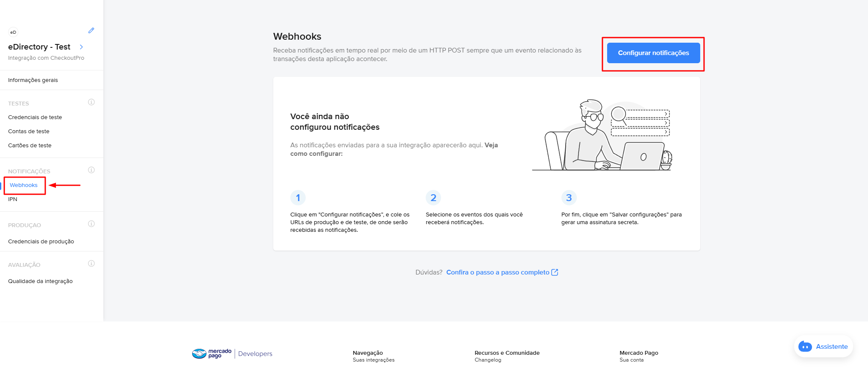Image resolution: width=868 pixels, height=368 pixels.
Task: Go to Credenciais de produção
Action: point(41,242)
